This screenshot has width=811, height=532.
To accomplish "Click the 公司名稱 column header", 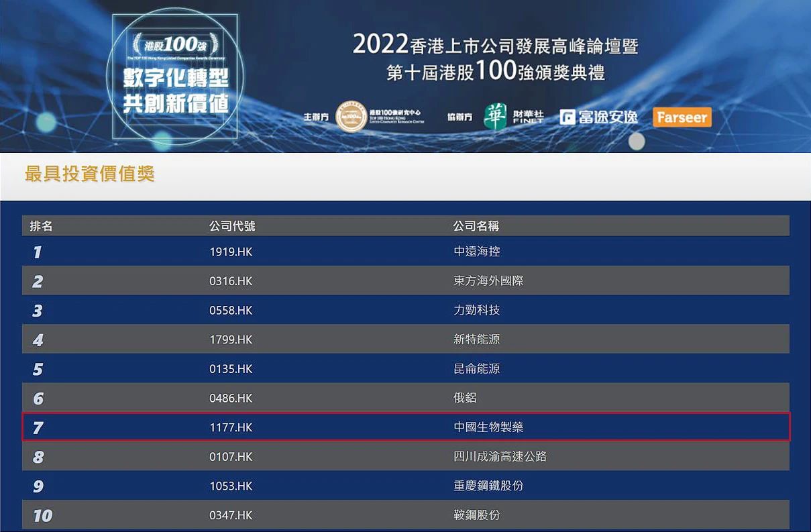I will pyautogui.click(x=476, y=226).
